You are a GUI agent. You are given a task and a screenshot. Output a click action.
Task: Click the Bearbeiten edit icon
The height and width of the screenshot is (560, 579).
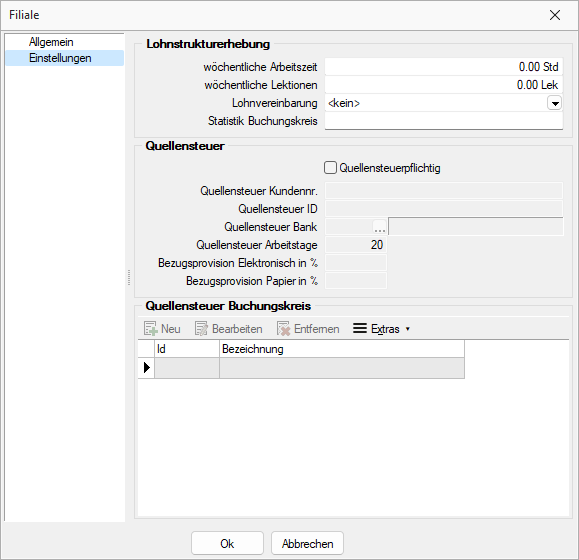pos(201,329)
